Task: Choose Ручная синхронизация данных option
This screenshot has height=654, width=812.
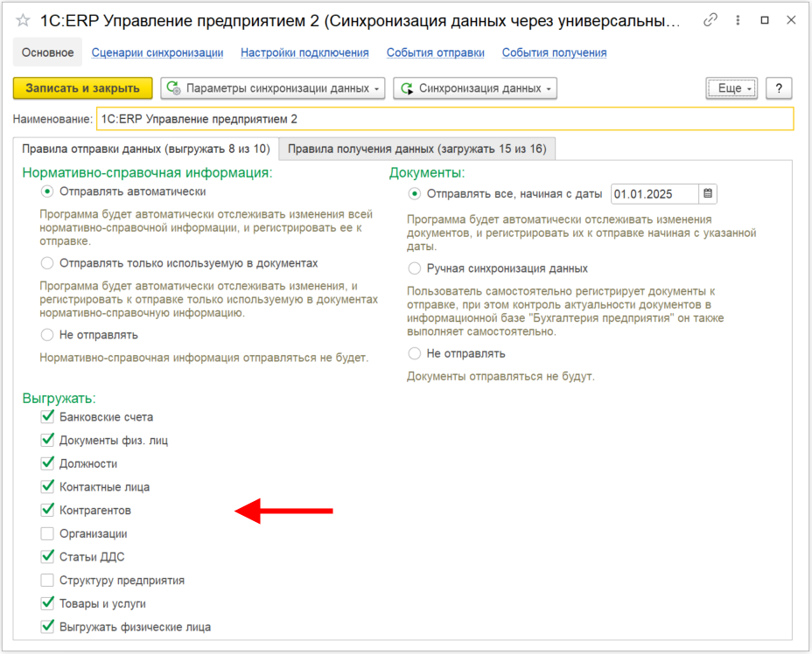Action: 414,268
